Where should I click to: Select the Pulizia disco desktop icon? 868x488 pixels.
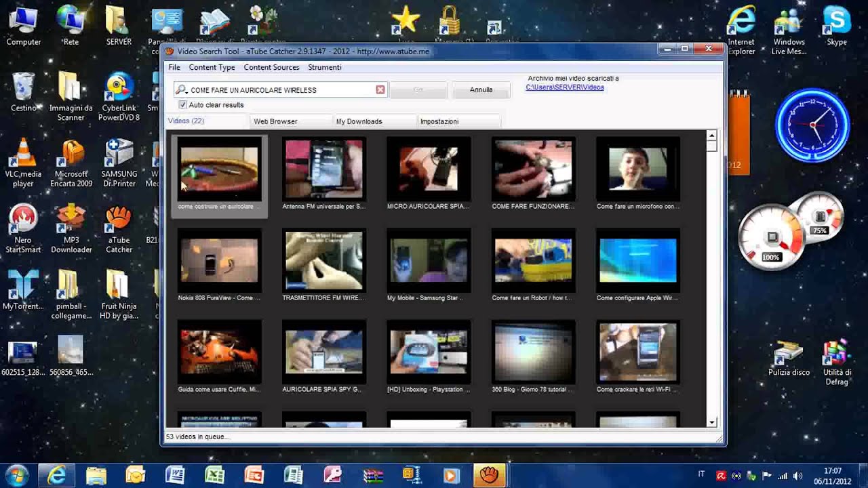coord(789,357)
